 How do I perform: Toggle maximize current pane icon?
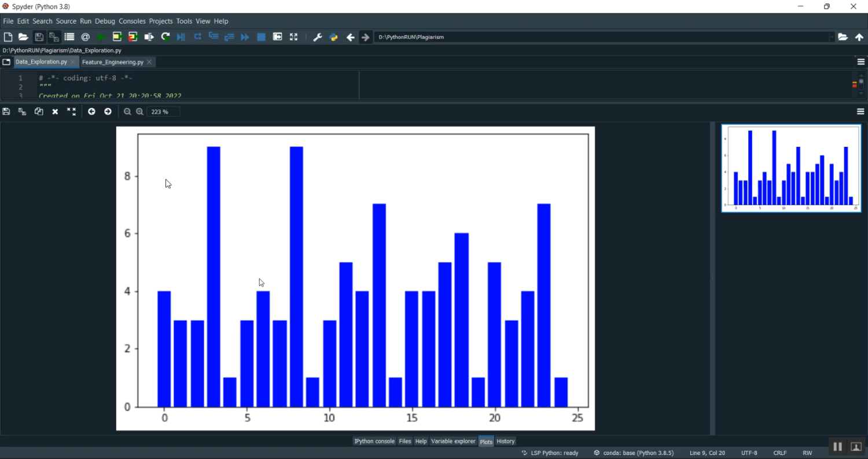pyautogui.click(x=293, y=37)
